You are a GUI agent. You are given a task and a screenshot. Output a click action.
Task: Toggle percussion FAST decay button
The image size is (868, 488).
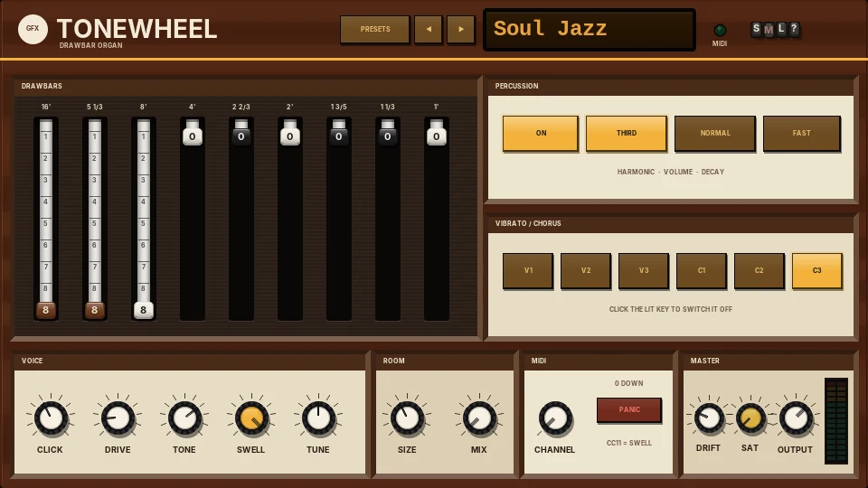click(802, 134)
